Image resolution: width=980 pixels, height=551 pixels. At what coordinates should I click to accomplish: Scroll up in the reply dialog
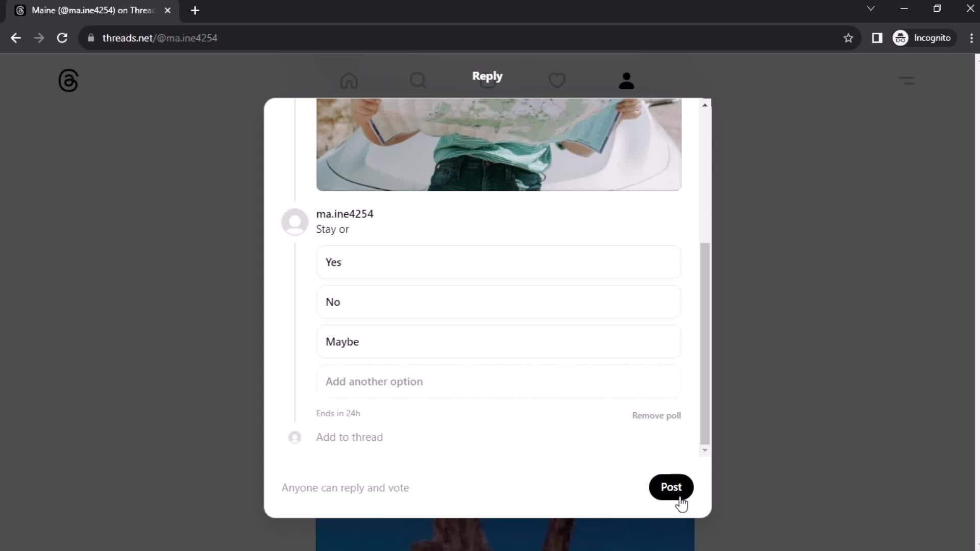[705, 103]
